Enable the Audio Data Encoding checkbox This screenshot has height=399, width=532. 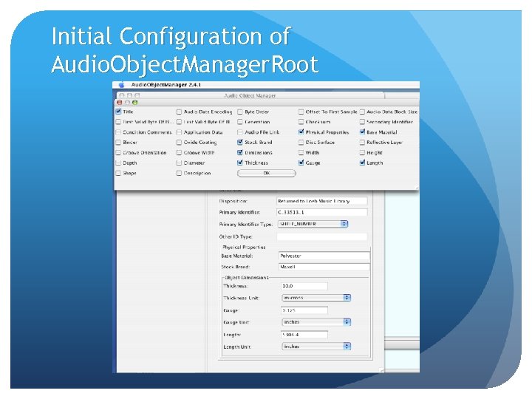pyautogui.click(x=179, y=112)
